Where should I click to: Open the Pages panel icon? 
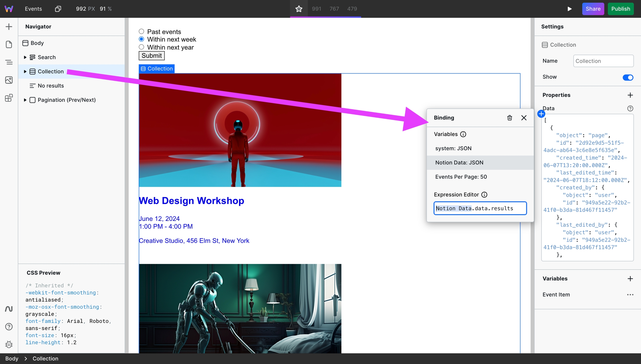9,44
